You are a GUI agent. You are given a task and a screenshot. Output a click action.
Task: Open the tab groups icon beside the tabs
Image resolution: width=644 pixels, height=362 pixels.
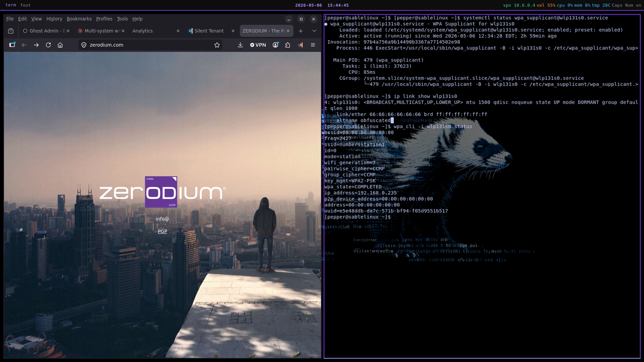click(11, 31)
